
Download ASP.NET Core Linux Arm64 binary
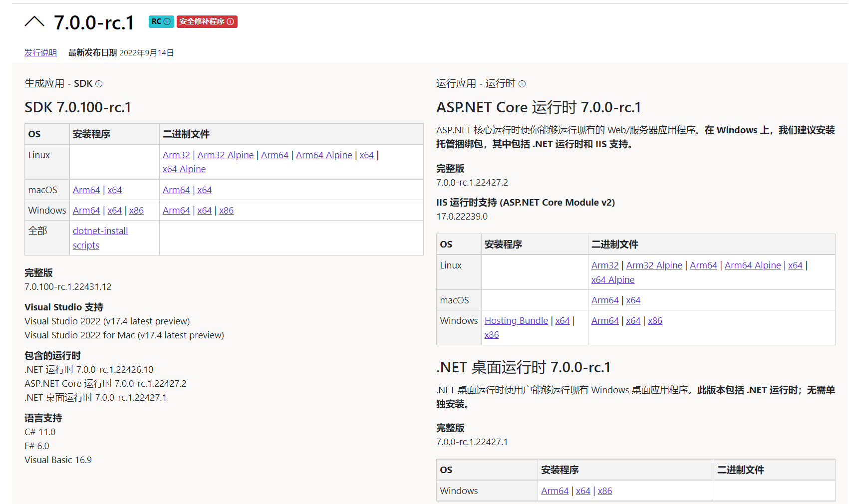tap(703, 265)
